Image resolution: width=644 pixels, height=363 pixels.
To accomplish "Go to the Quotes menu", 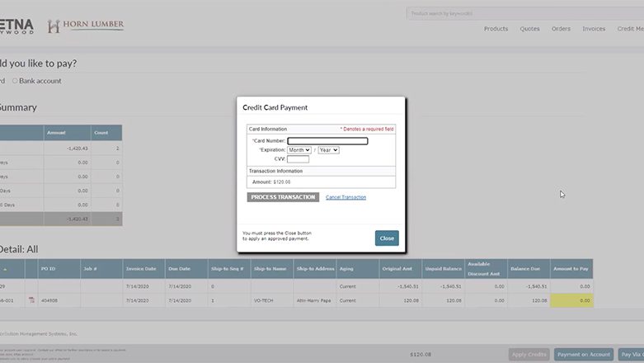I will coord(529,29).
